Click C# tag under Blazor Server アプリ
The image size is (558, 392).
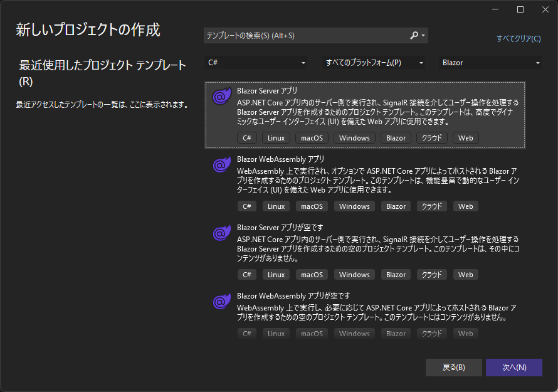tap(247, 138)
